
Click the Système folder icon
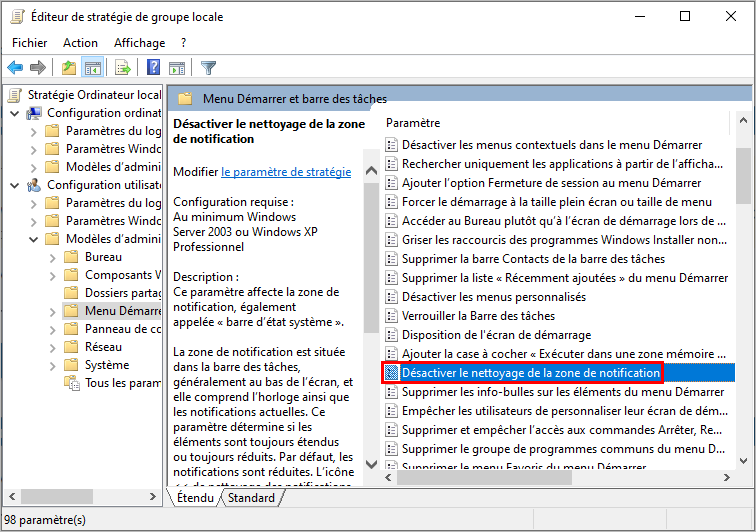pyautogui.click(x=71, y=365)
